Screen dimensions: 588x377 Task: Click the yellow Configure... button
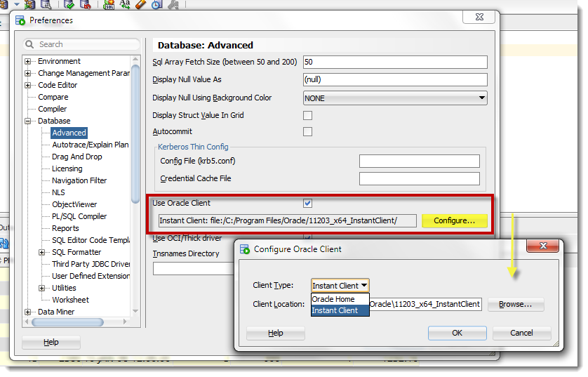click(x=455, y=220)
